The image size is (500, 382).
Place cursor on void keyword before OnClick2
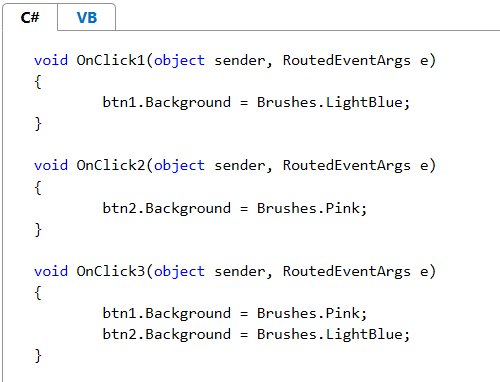(51, 165)
